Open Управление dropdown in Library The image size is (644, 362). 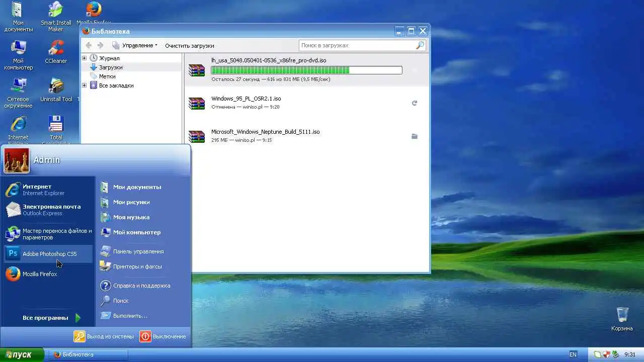click(134, 45)
